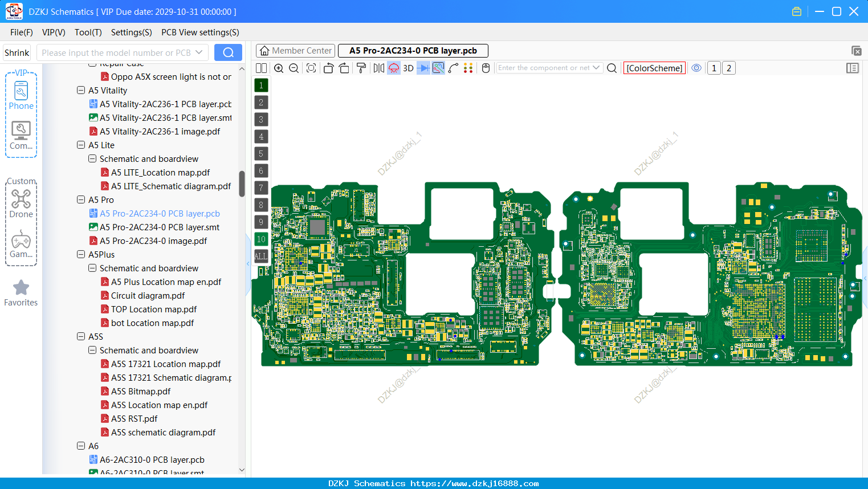
Task: Click the colored dots grid icon
Action: tap(468, 68)
